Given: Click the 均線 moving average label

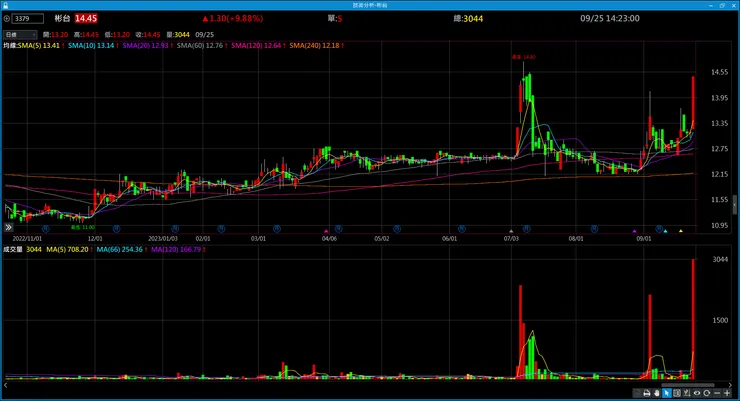Looking at the screenshot, I should click(10, 46).
